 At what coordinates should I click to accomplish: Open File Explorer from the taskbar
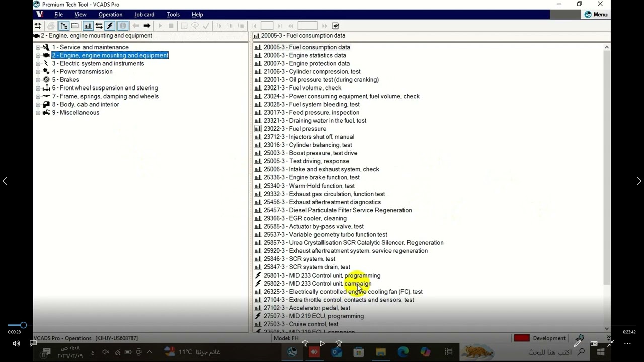[381, 352]
